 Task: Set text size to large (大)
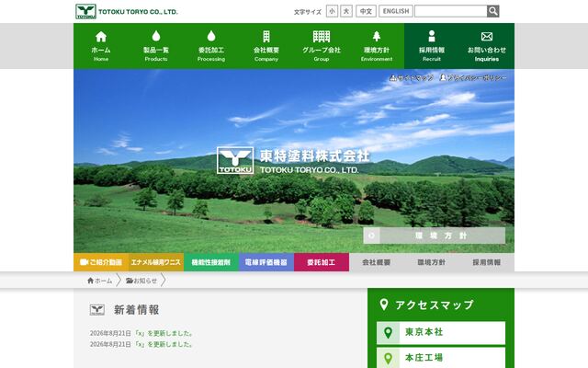tap(346, 11)
